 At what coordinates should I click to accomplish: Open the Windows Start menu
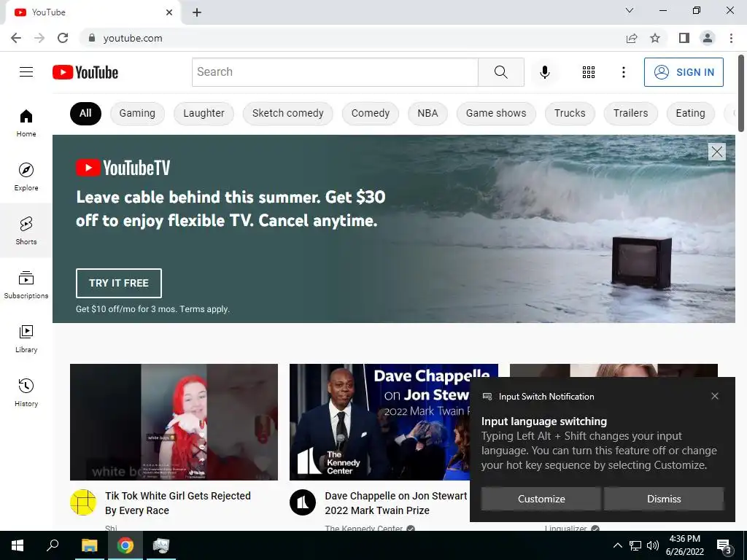[x=18, y=545]
